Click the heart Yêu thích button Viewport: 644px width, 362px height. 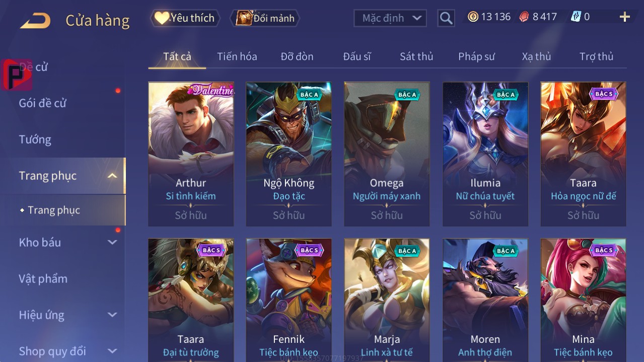pyautogui.click(x=185, y=18)
